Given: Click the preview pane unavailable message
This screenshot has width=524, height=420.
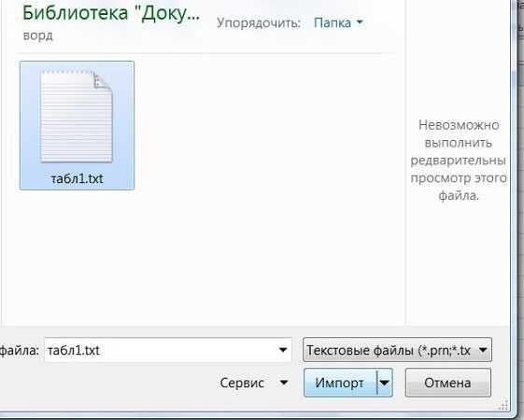Looking at the screenshot, I should pos(459,161).
